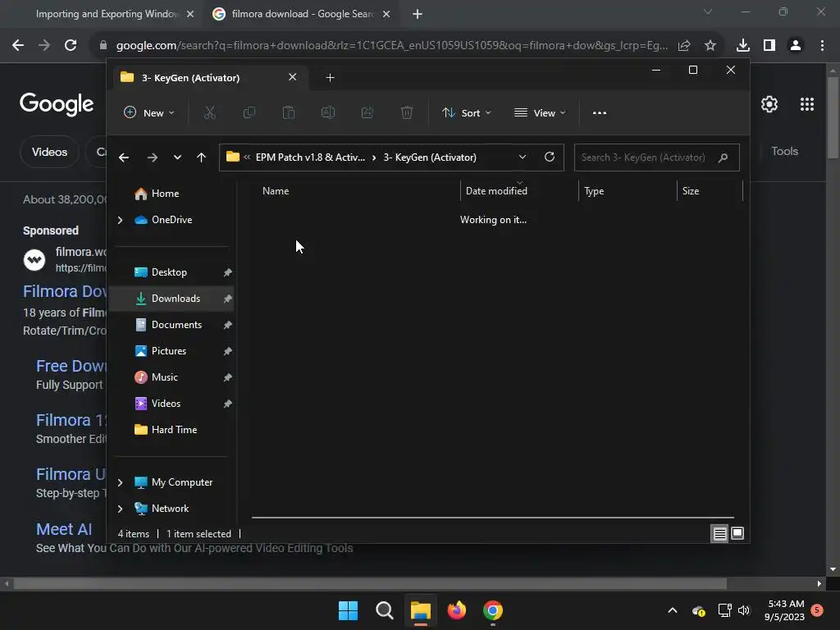Switch to Importing and Exporting Windows Chrome tab
This screenshot has width=840, height=630.
pyautogui.click(x=107, y=14)
